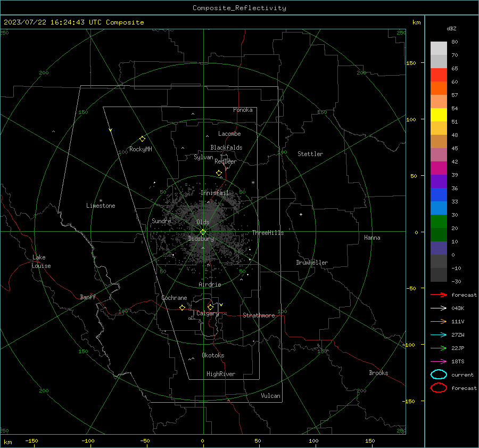Viewport: 479px width, 448px height.
Task: Click the Sundre town label
Action: 161,221
